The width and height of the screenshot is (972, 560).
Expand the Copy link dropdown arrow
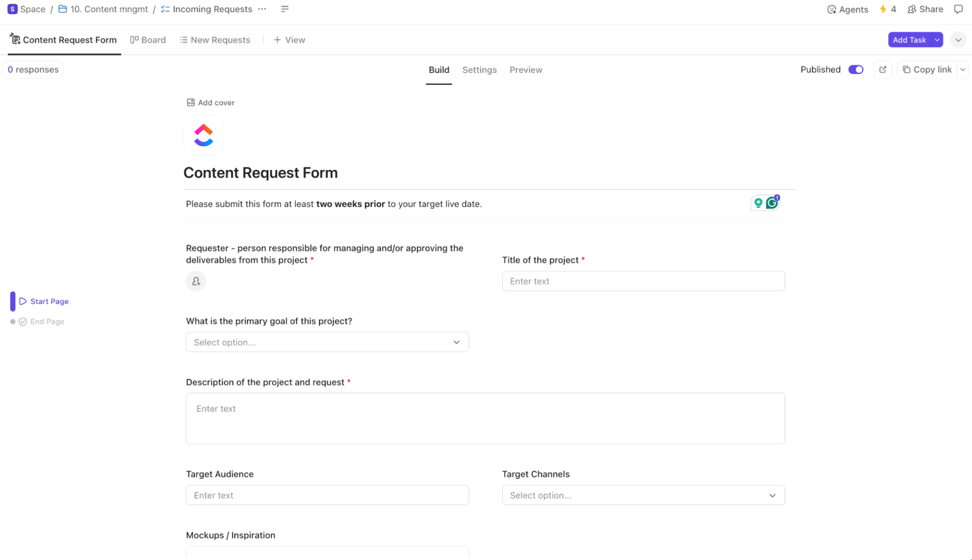tap(963, 69)
